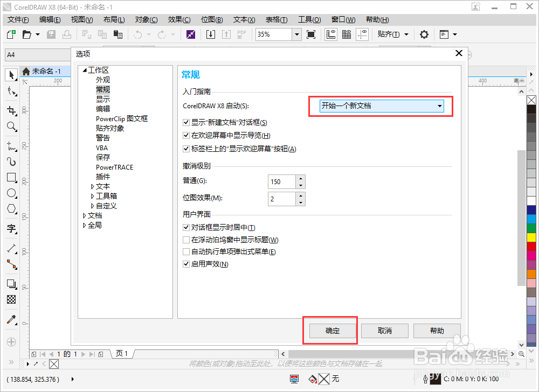Close the 选项 dialog with X
Viewport: 539px width, 392px height.
459,53
